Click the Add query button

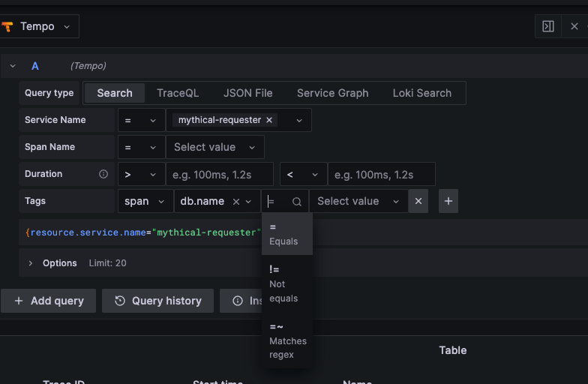(49, 301)
